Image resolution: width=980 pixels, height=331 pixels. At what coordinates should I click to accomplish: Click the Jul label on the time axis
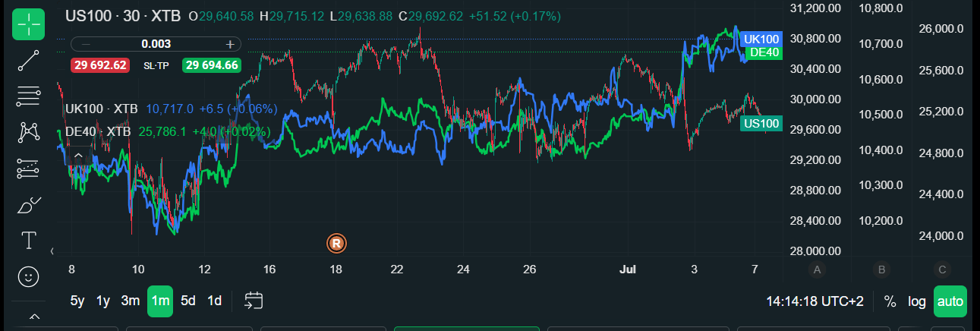point(628,269)
